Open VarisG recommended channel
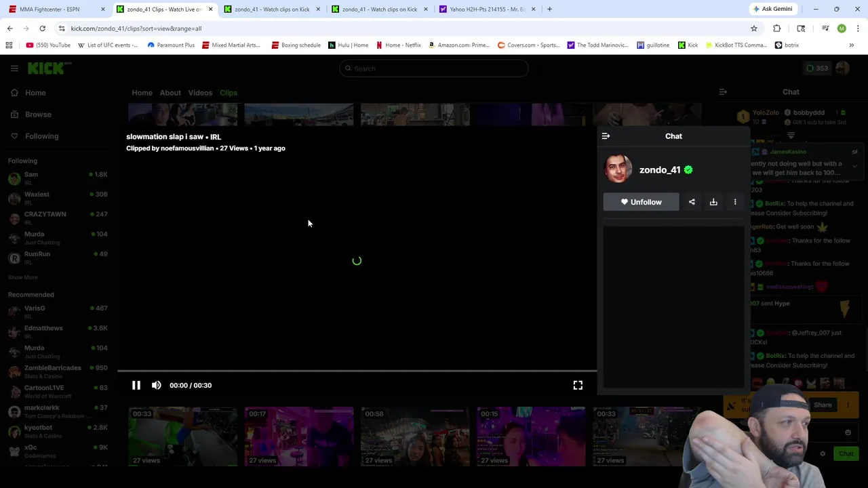 [58, 312]
